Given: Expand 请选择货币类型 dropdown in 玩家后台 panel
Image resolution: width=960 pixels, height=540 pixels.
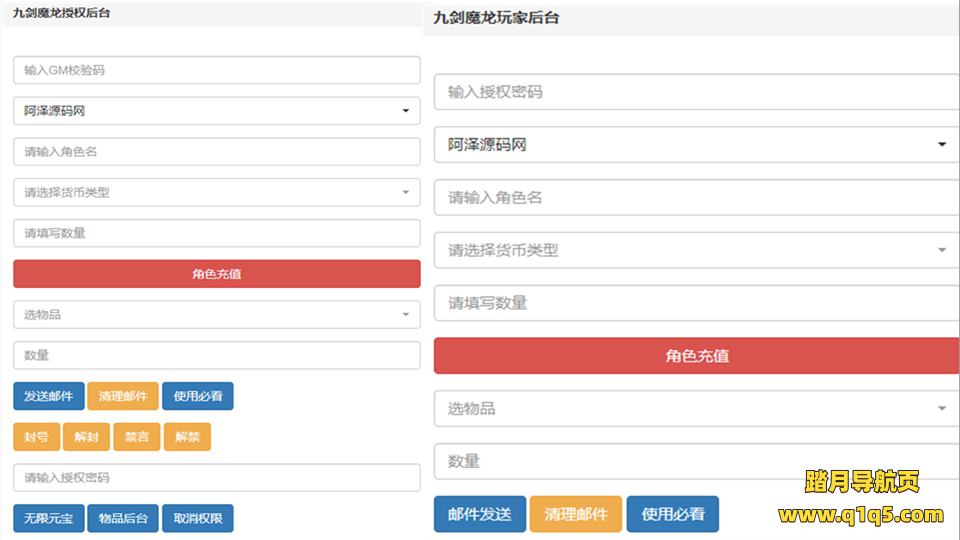Looking at the screenshot, I should click(696, 250).
